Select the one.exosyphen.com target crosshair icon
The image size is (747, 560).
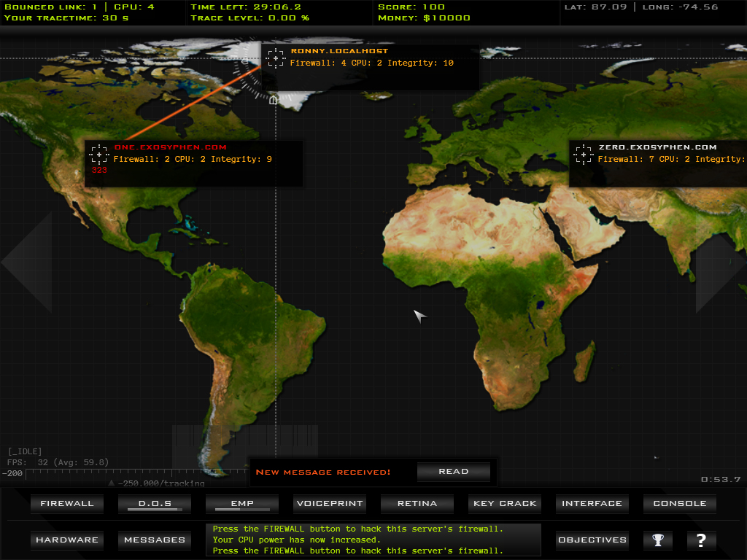point(99,155)
